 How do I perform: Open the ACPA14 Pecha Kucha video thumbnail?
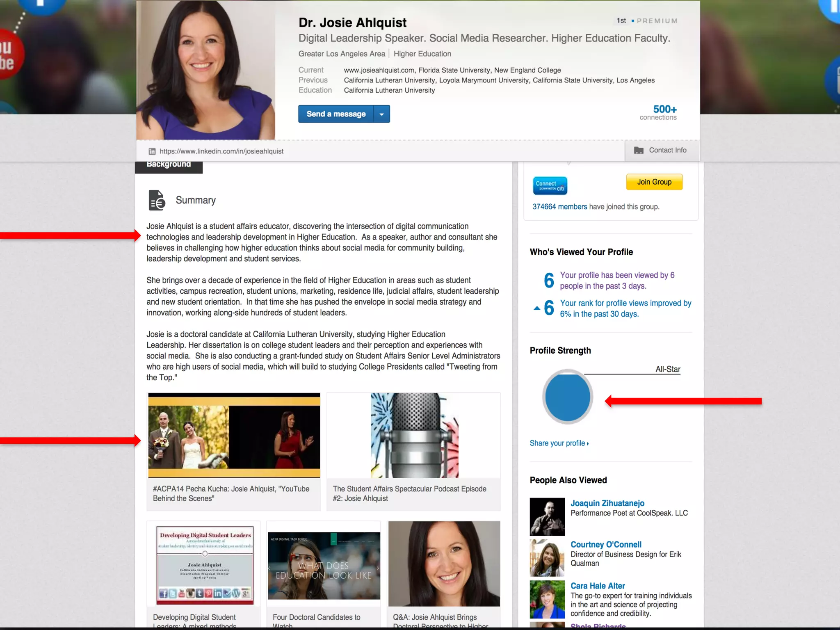(x=234, y=436)
